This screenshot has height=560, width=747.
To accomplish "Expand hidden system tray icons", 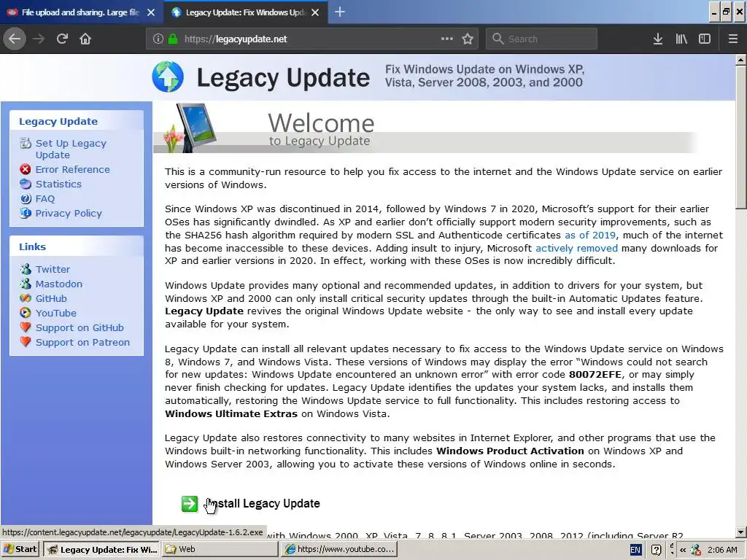I will tap(683, 550).
